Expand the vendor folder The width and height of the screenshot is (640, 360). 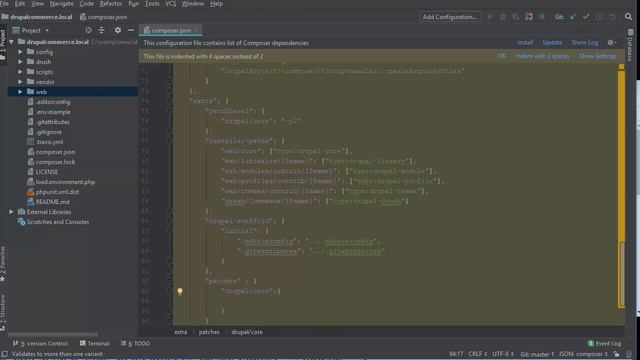click(20, 82)
